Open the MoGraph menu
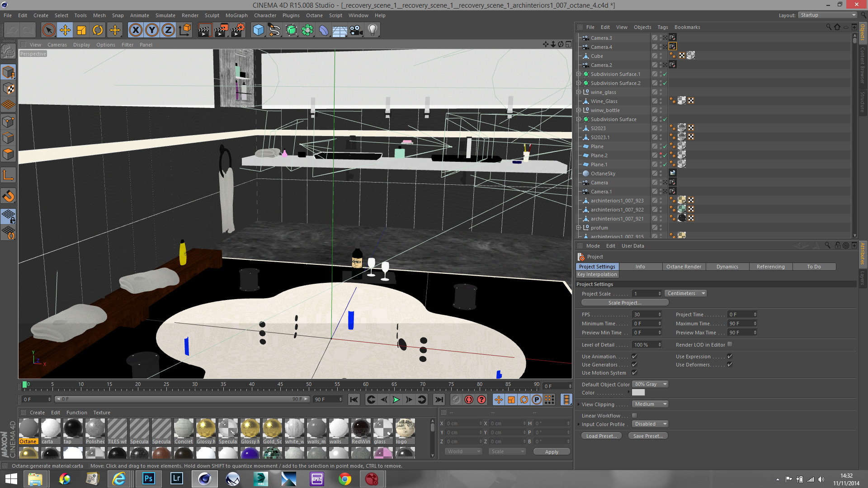Image resolution: width=868 pixels, height=488 pixels. click(x=236, y=15)
